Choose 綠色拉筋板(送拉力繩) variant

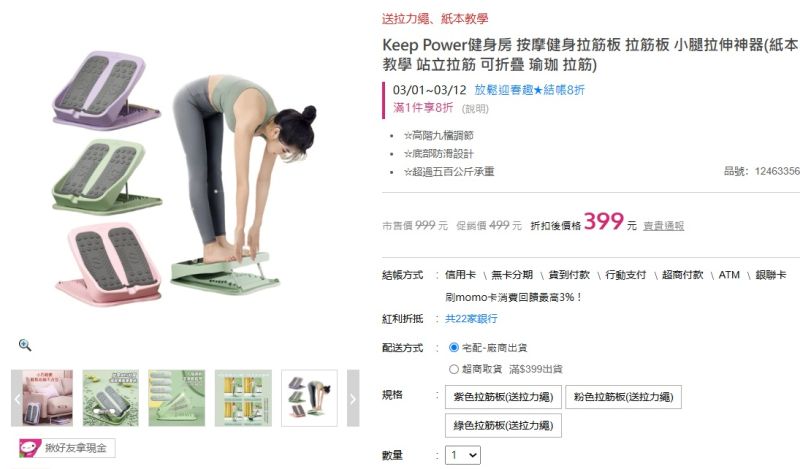(x=503, y=426)
